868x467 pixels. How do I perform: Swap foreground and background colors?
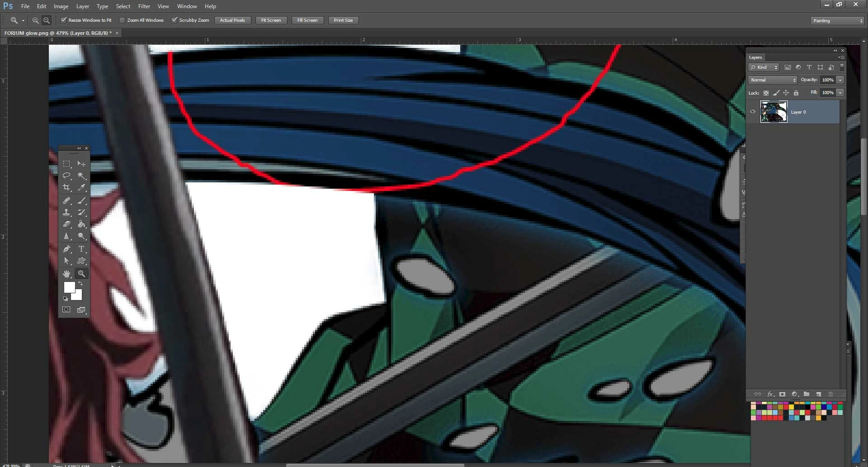point(80,284)
